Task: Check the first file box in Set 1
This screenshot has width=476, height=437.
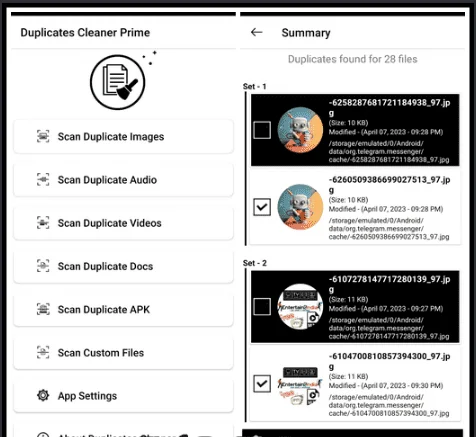Action: (x=262, y=130)
